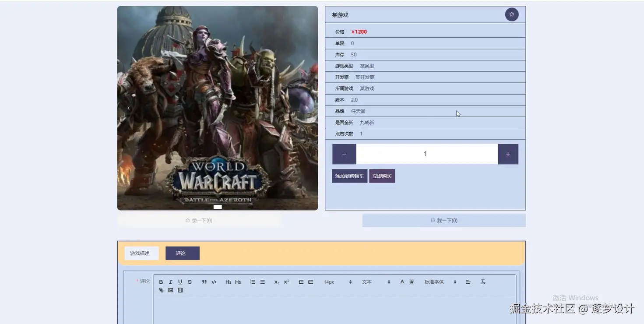Apply Heading 1 style
This screenshot has width=644, height=324.
click(228, 282)
